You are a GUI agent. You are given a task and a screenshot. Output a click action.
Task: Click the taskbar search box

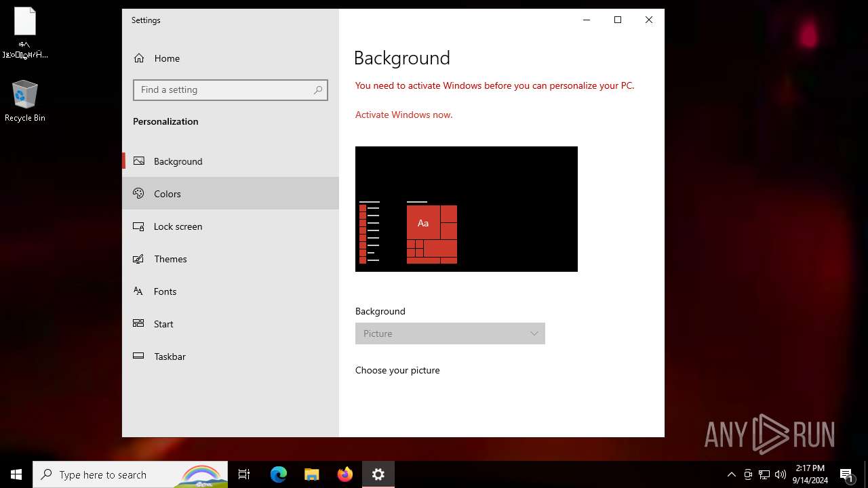132,474
